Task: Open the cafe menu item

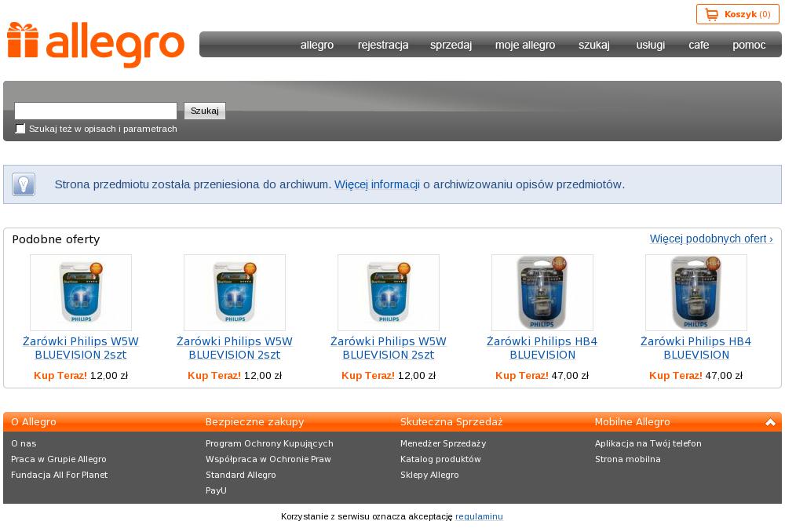Action: click(699, 45)
